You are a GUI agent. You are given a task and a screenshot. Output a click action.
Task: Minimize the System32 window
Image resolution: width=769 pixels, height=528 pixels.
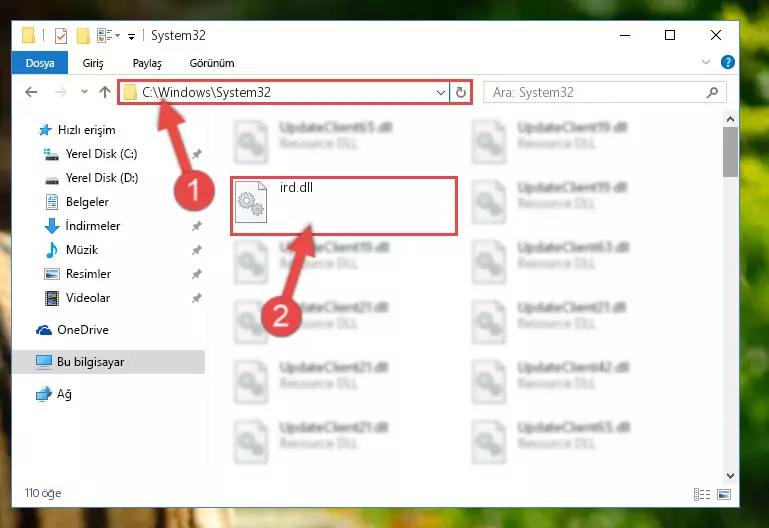point(625,35)
